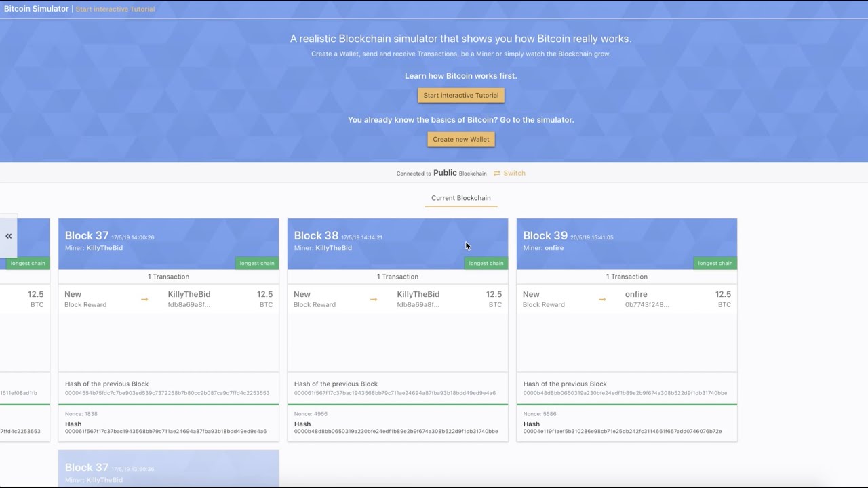
Task: Click hash value under Nonce 5586
Action: pos(623,431)
